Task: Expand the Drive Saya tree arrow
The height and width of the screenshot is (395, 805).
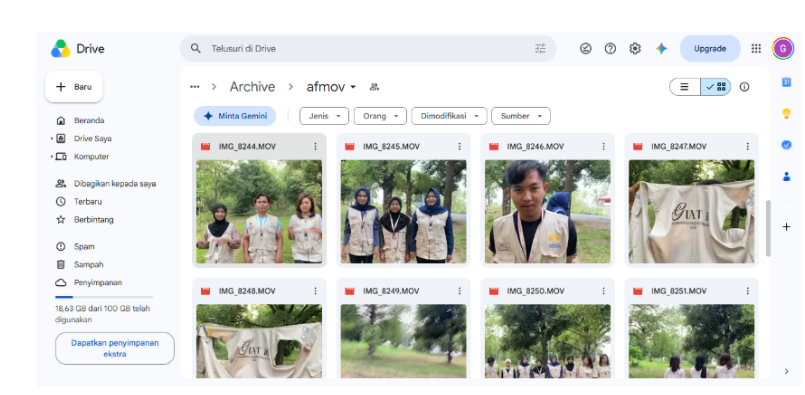Action: pos(52,139)
